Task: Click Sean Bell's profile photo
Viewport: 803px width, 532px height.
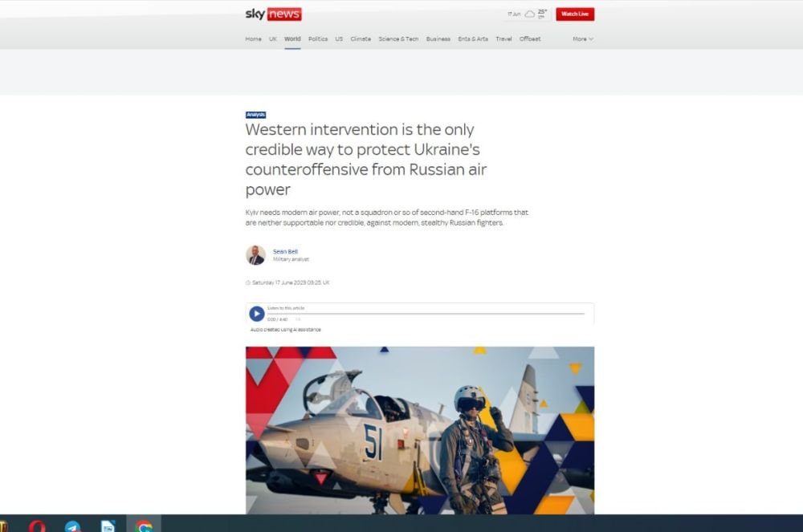Action: (254, 254)
